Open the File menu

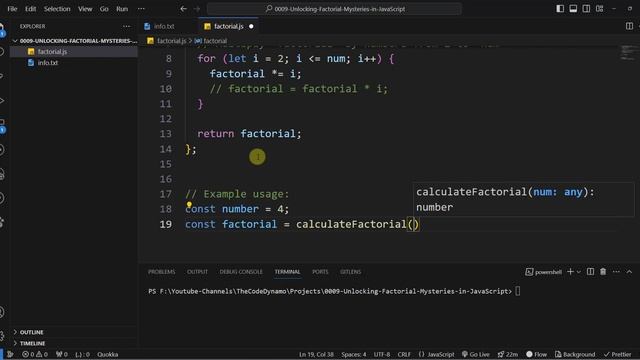12,9
